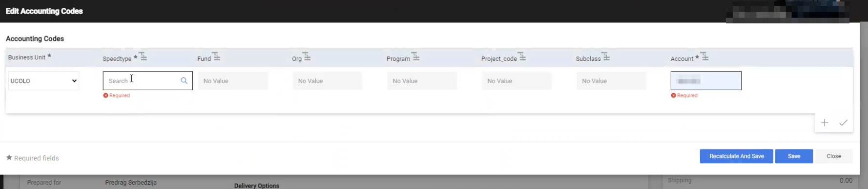This screenshot has width=868, height=189.
Task: Click the hierarchy icon beside Project_code
Action: 522,57
